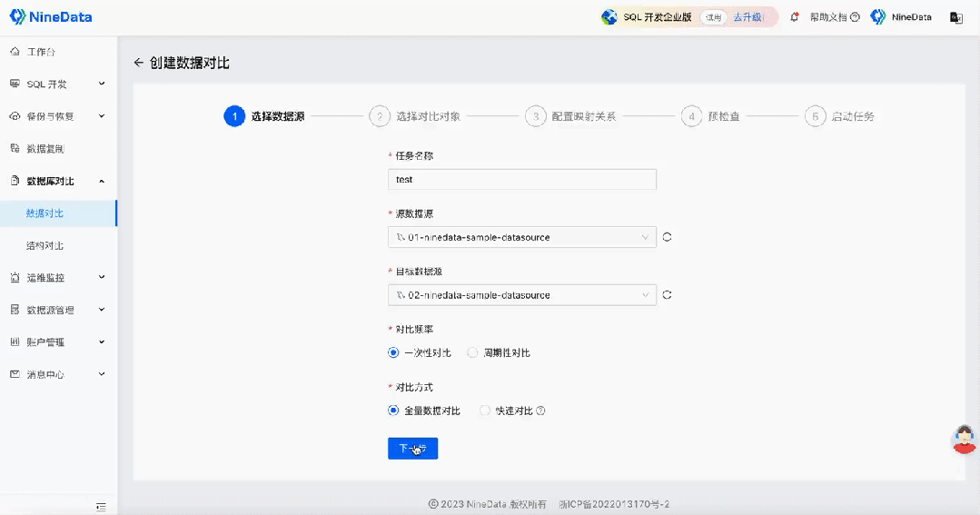Refresh the 目标数据源 list
The width and height of the screenshot is (980, 515).
667,295
